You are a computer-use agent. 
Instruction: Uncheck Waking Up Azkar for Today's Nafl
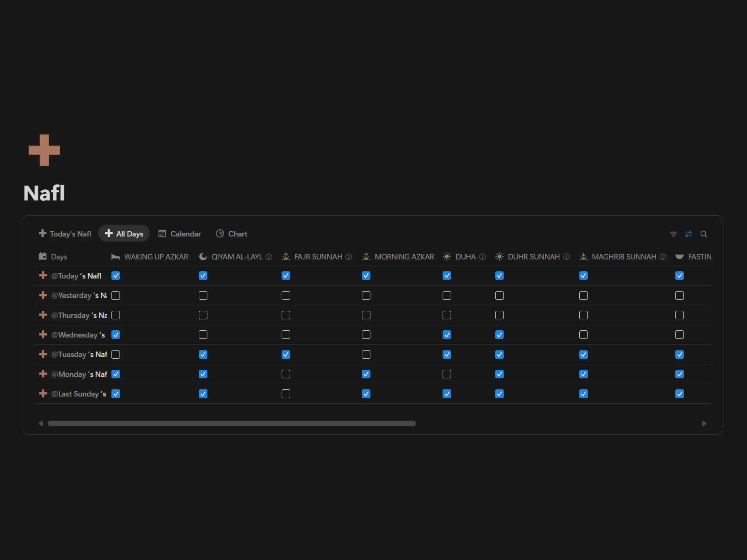pos(116,276)
